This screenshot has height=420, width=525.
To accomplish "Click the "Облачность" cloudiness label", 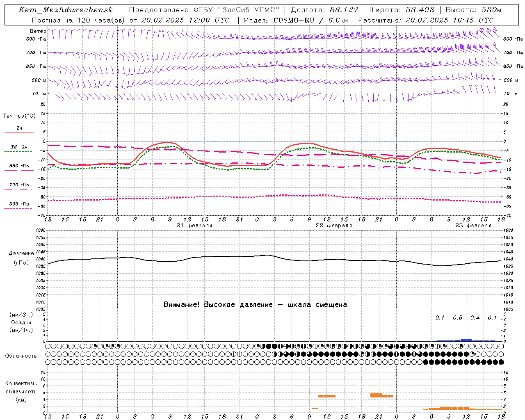I will 21,356.
